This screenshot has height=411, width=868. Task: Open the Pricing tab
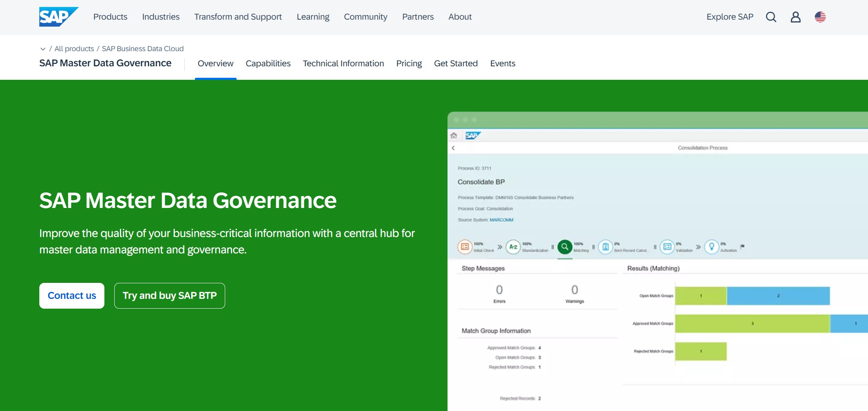pos(409,63)
